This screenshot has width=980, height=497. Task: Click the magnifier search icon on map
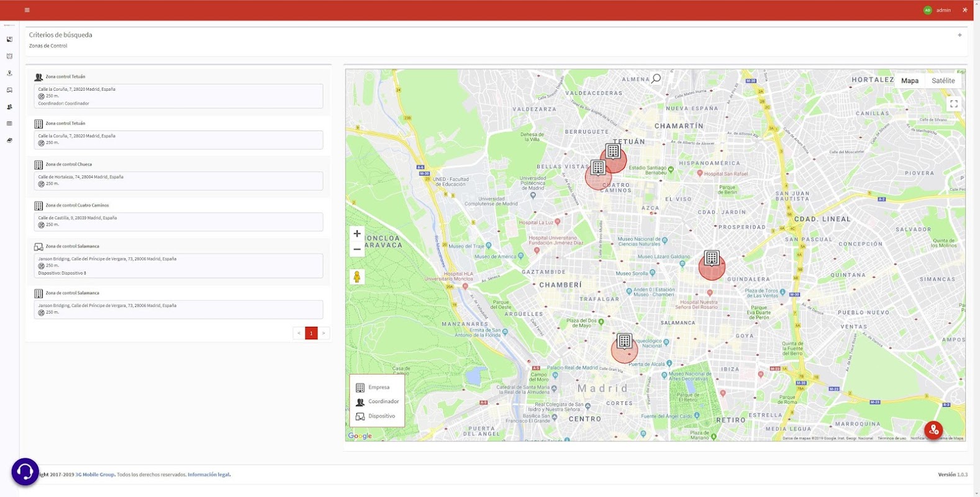[656, 78]
